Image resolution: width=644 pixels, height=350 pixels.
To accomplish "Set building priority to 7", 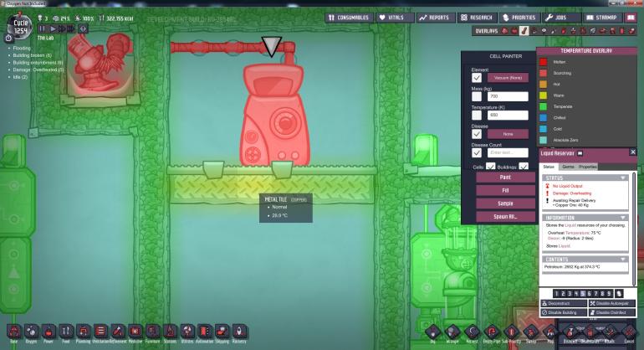I will point(595,294).
